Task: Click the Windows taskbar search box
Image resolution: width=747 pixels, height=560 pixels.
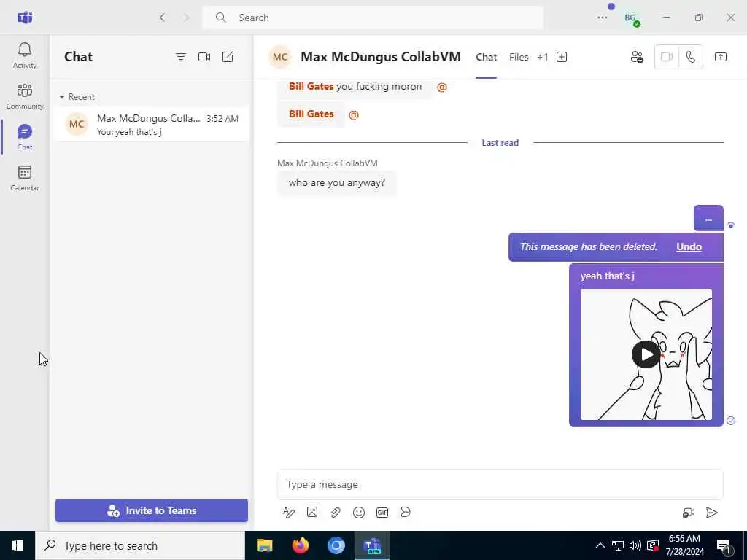Action: [140, 545]
